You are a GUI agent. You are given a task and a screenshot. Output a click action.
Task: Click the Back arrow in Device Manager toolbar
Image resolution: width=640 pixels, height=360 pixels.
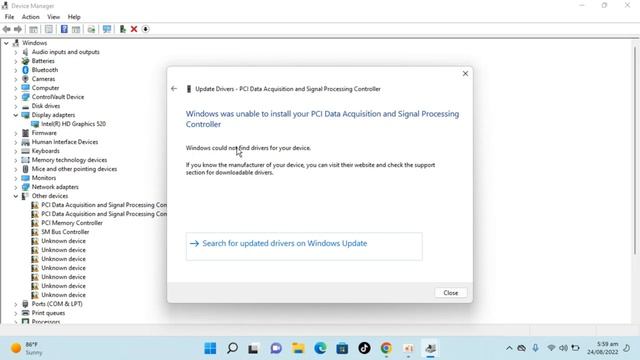(x=7, y=29)
